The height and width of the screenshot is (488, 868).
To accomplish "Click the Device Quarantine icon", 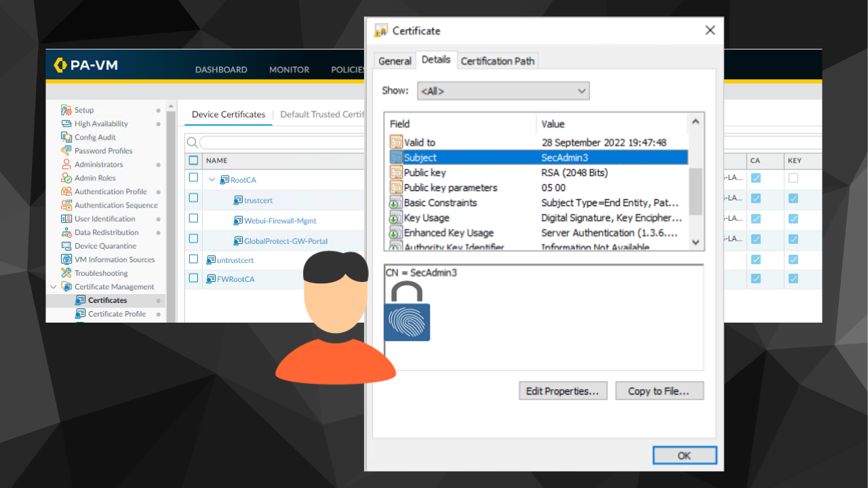I will coord(66,246).
